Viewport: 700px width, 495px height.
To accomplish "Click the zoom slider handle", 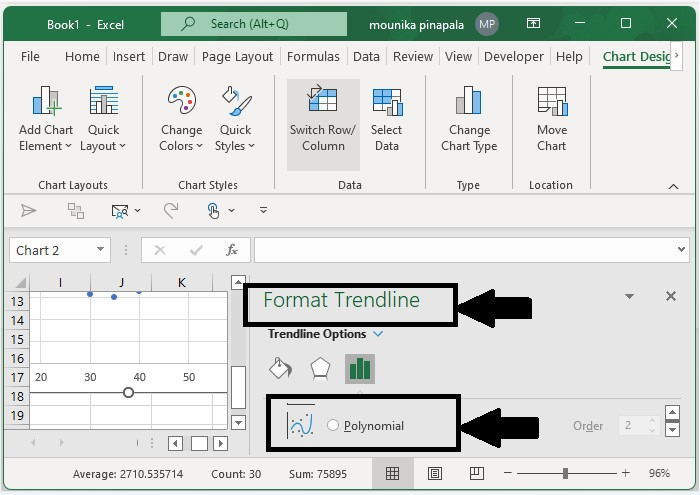I will point(565,473).
